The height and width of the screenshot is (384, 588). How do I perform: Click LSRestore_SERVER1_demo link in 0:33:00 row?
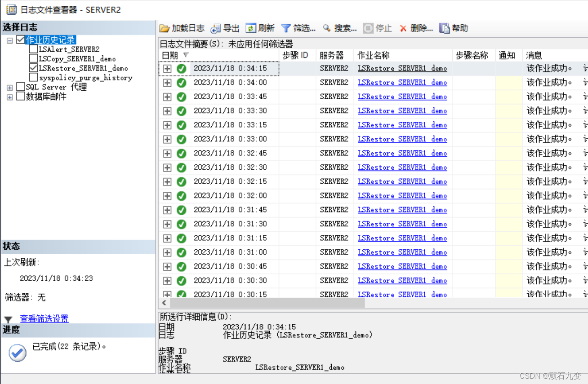[x=402, y=139]
